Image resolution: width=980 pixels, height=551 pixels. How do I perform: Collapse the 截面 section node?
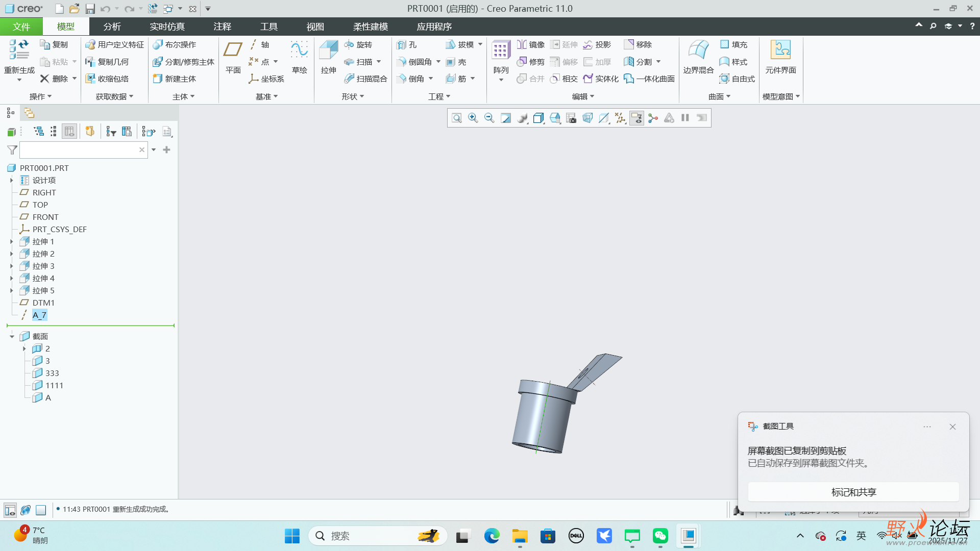click(x=12, y=337)
